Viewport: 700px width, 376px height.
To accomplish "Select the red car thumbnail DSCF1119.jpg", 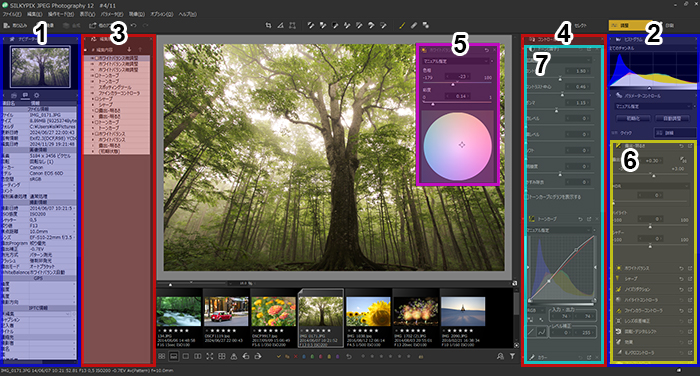I will [226, 318].
